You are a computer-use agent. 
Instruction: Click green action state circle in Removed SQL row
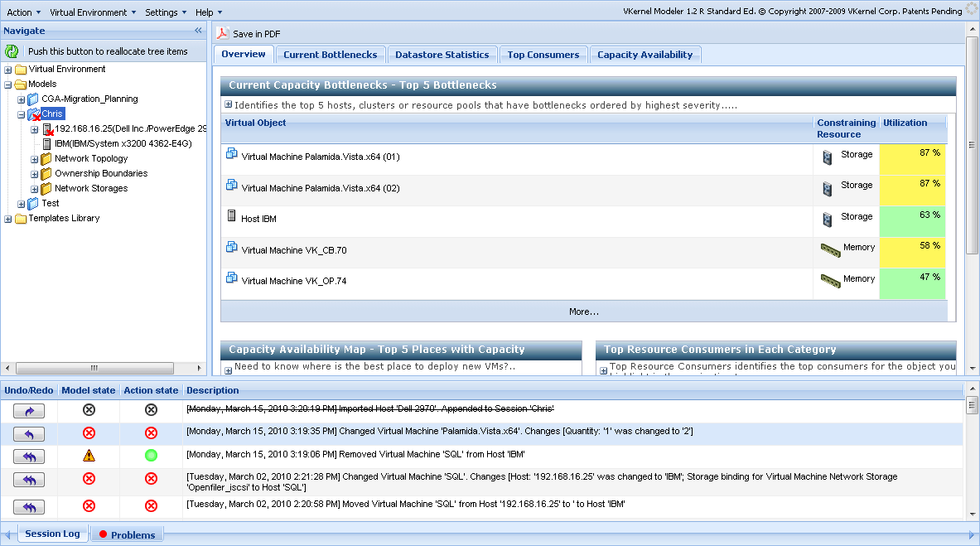click(x=151, y=456)
